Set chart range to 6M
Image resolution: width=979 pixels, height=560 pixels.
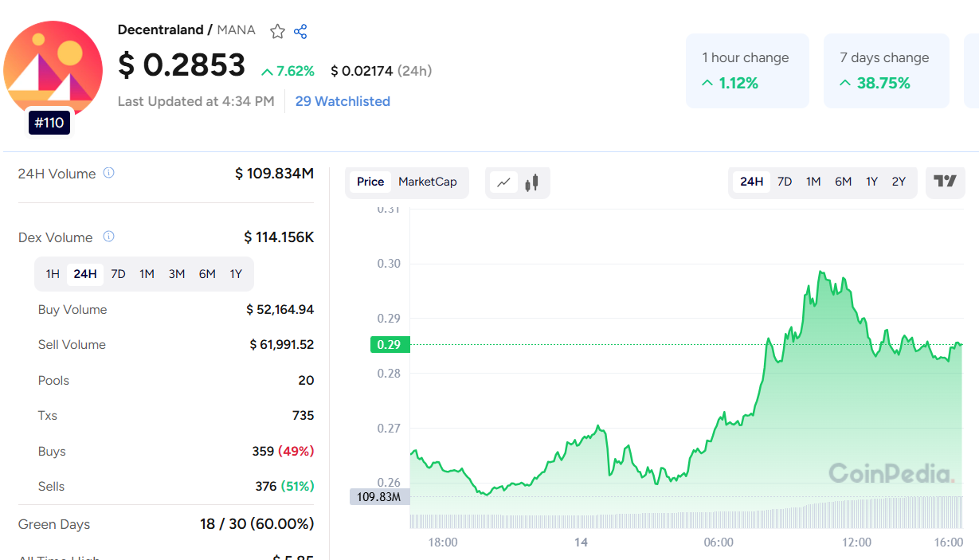(x=844, y=182)
